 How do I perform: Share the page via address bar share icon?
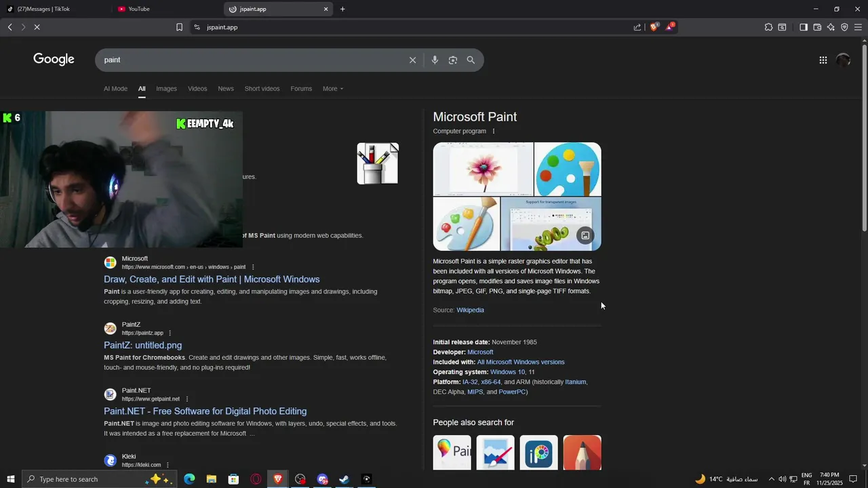tap(637, 27)
